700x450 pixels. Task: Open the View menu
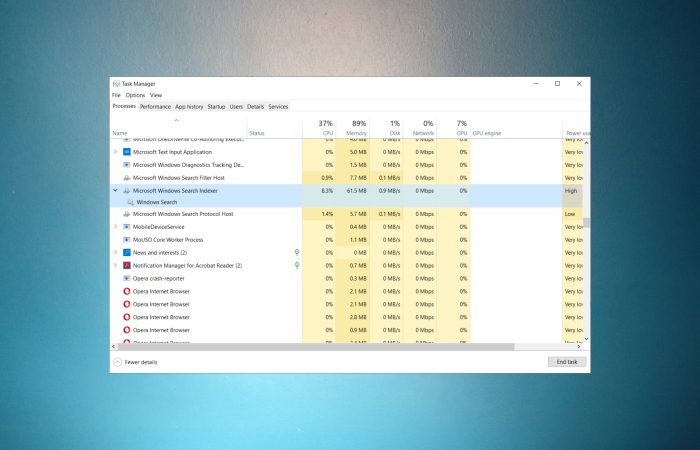(156, 96)
